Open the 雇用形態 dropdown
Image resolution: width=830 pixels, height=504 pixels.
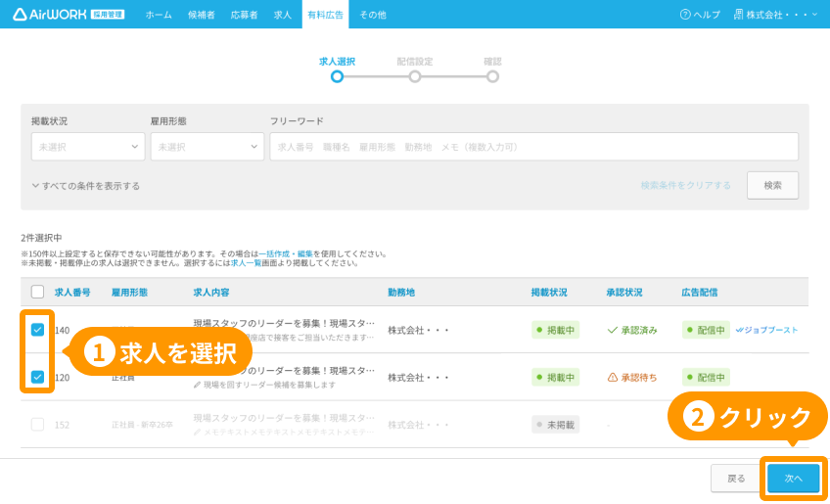tap(207, 147)
